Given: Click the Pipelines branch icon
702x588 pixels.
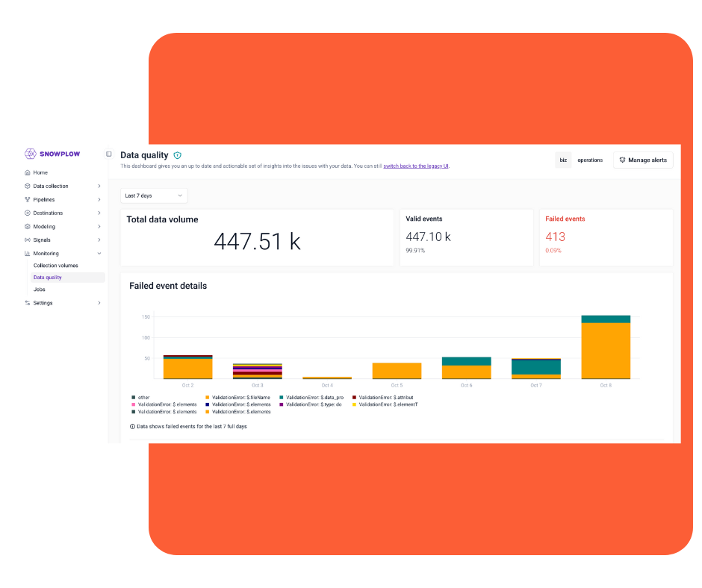Looking at the screenshot, I should pos(28,199).
